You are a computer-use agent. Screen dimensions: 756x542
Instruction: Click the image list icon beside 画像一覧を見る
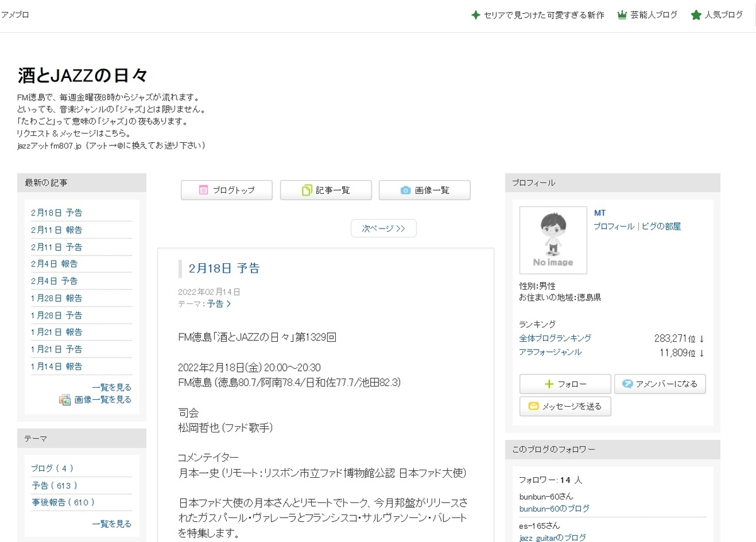click(65, 400)
